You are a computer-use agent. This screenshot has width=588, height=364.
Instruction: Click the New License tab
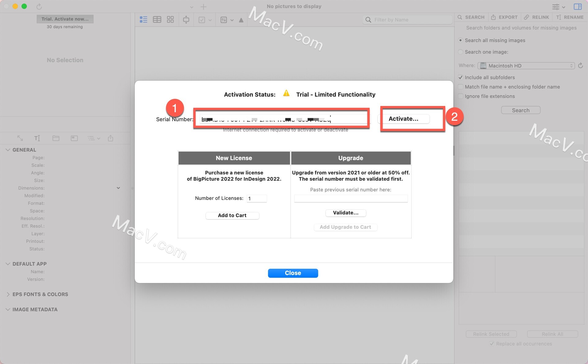234,158
